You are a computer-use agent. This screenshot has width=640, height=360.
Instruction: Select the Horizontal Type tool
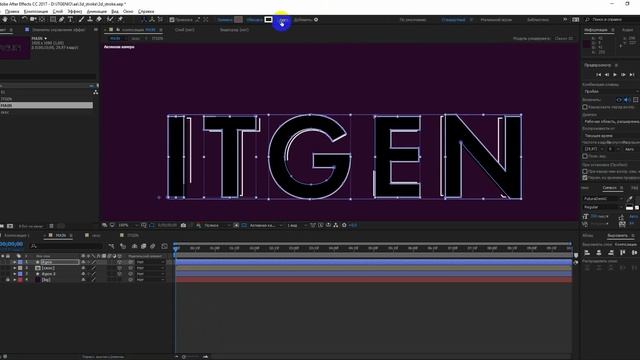[70, 20]
